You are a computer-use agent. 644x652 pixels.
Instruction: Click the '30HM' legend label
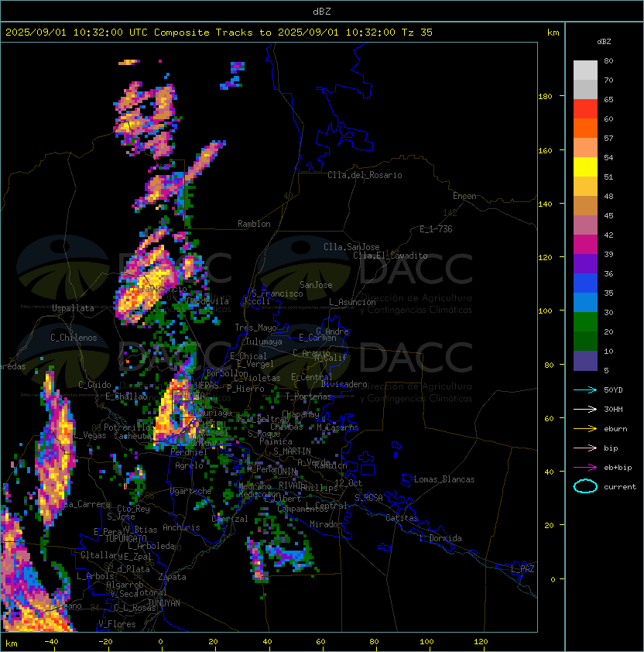click(613, 409)
